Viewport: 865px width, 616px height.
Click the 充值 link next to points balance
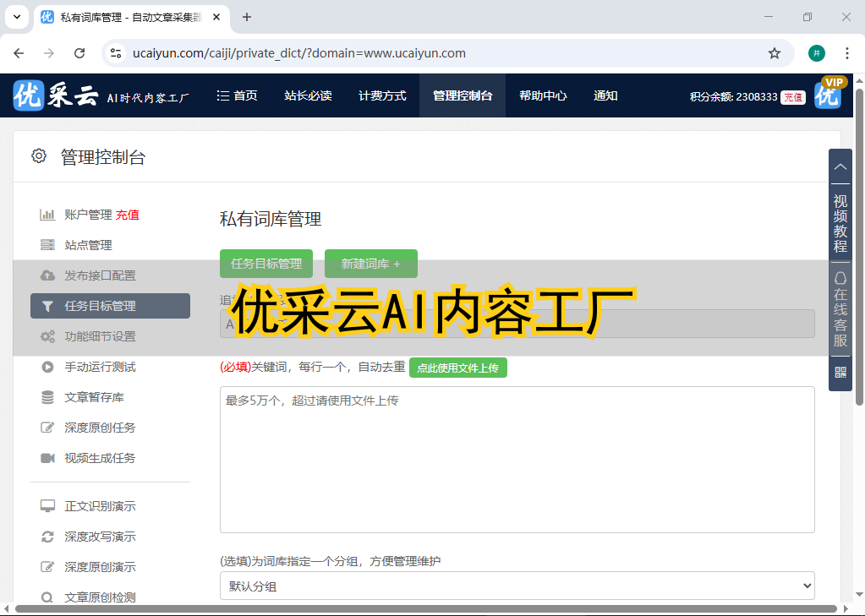[x=792, y=96]
